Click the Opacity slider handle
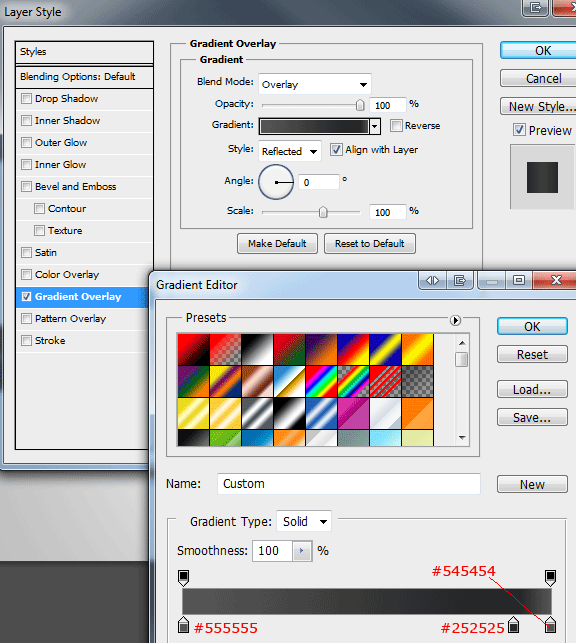Viewport: 576px width, 643px height. point(360,105)
